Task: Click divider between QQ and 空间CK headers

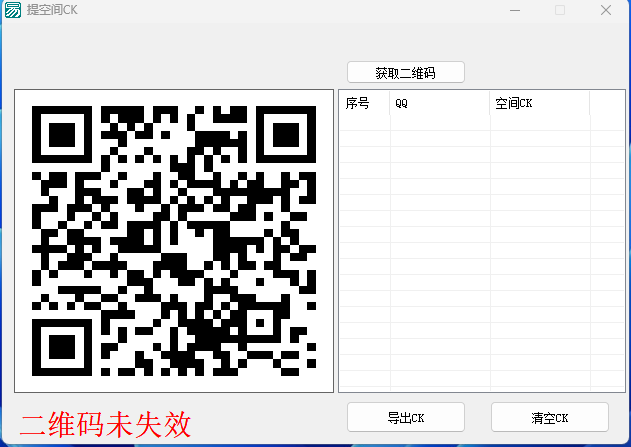Action: pos(490,103)
